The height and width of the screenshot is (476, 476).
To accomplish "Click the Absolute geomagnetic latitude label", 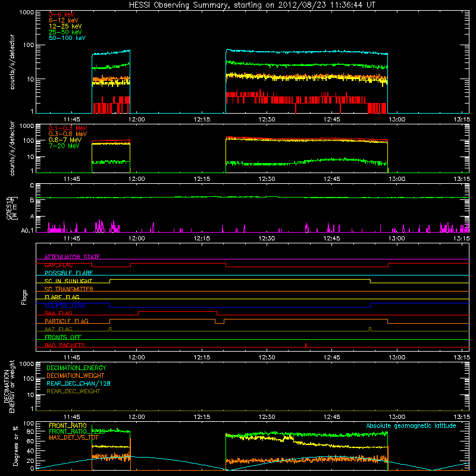I will (411, 425).
